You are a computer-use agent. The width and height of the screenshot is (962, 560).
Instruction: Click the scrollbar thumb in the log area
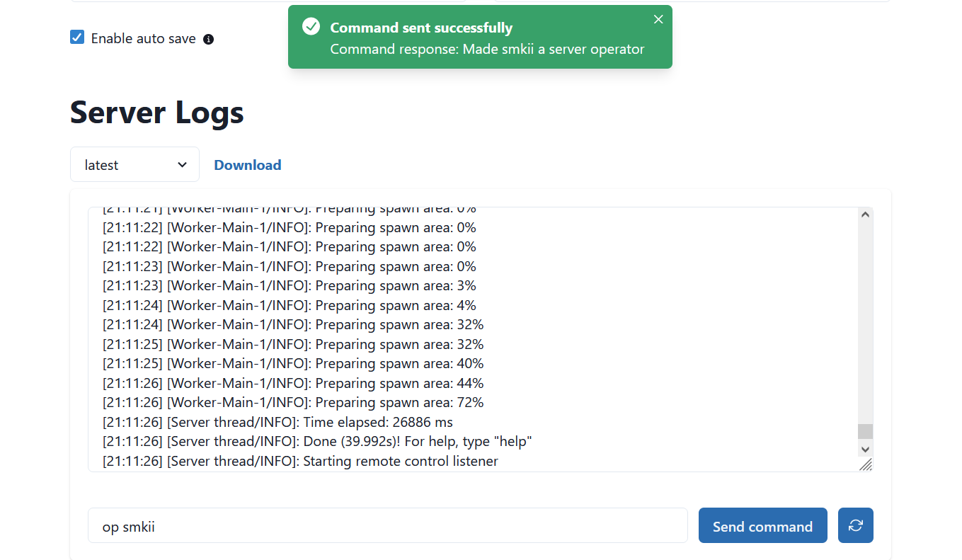pyautogui.click(x=865, y=431)
